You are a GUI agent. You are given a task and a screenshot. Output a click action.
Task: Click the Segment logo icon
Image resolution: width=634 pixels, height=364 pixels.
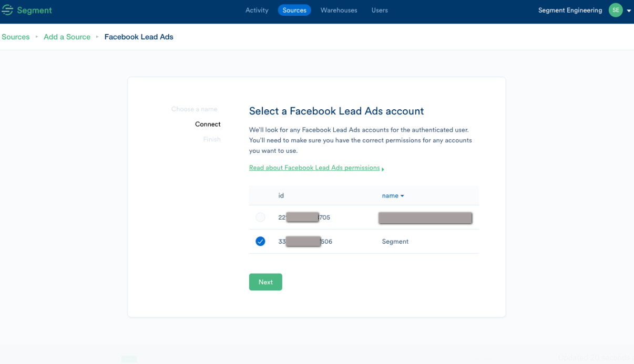(x=7, y=11)
